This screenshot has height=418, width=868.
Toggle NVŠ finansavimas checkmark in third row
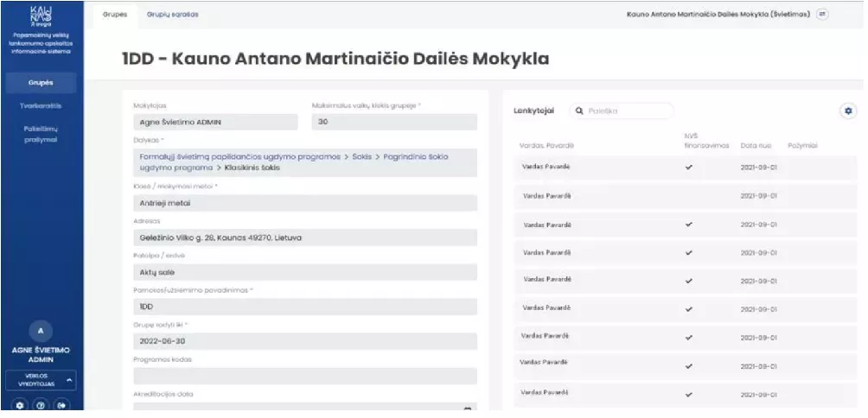pyautogui.click(x=689, y=225)
